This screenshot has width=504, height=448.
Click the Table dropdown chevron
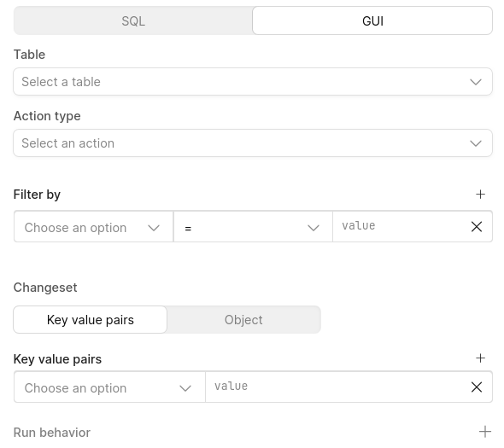476,82
